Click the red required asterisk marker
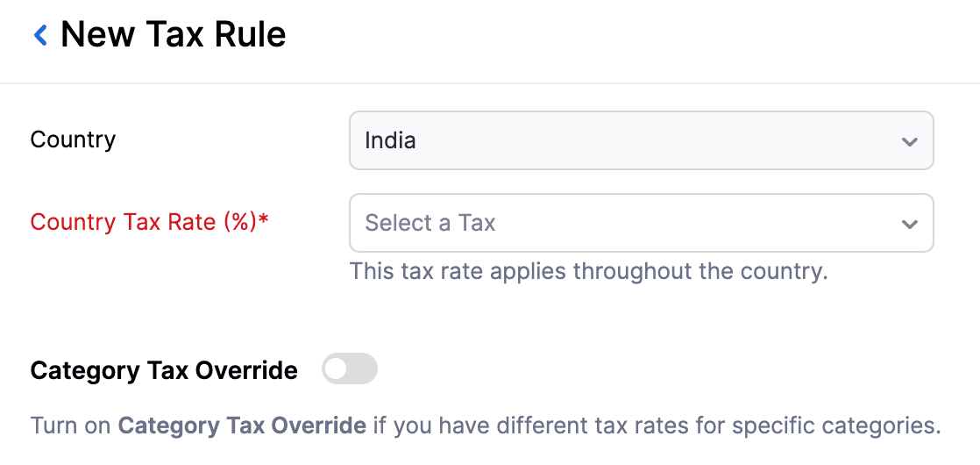 [x=264, y=220]
